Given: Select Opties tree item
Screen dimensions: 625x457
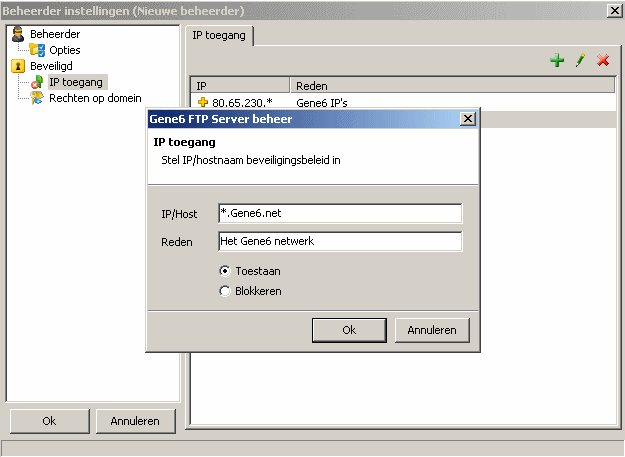Looking at the screenshot, I should 65,50.
